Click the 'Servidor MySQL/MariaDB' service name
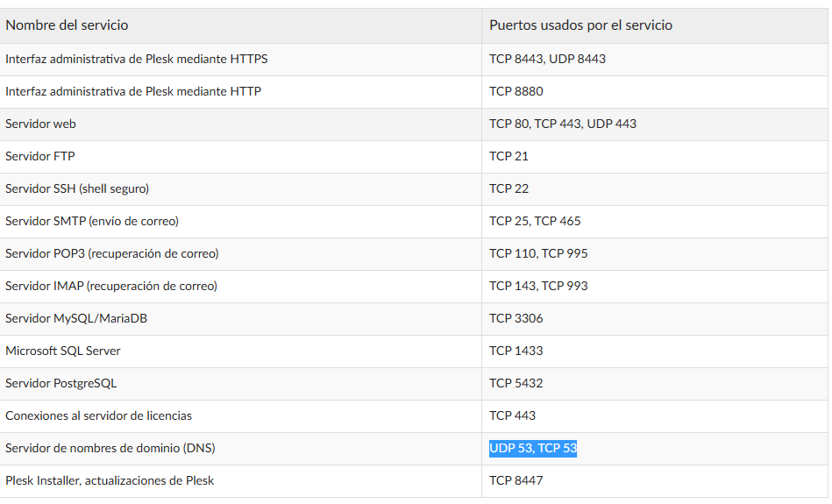Image resolution: width=832 pixels, height=504 pixels. pyautogui.click(x=76, y=318)
